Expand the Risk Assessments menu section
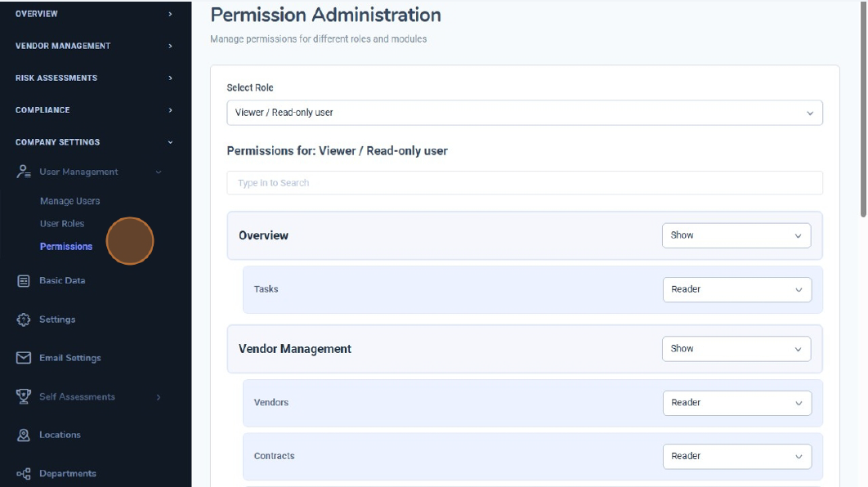 (94, 78)
